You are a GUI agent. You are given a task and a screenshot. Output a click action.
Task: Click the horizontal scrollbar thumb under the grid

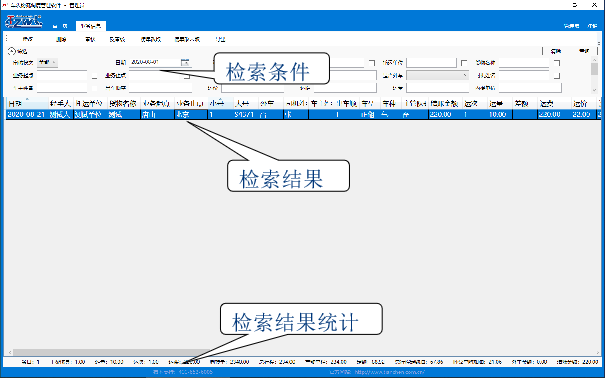tap(112, 353)
